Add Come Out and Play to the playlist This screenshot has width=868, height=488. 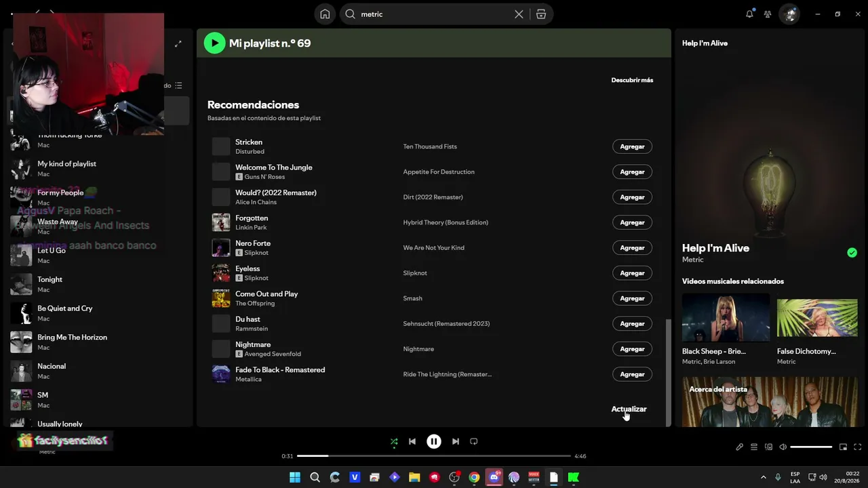coord(632,298)
